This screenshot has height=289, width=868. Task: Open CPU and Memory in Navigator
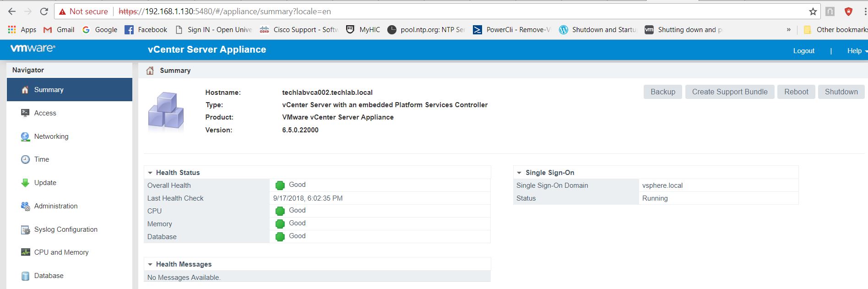tap(70, 252)
